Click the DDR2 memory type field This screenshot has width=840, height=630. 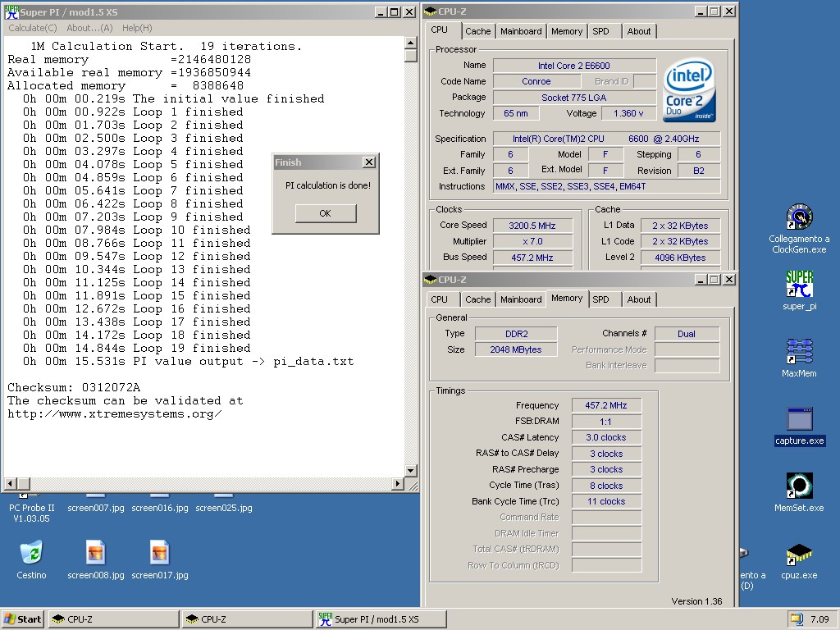tap(517, 334)
